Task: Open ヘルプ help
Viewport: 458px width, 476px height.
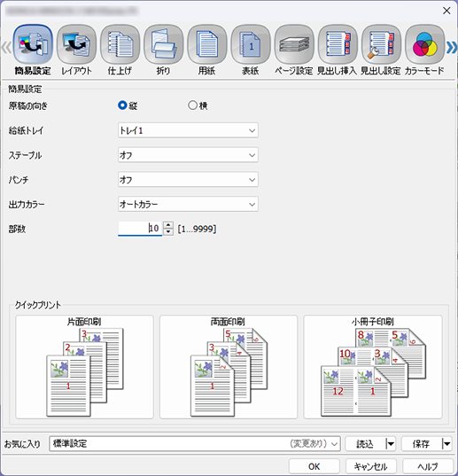Action: pos(428,466)
